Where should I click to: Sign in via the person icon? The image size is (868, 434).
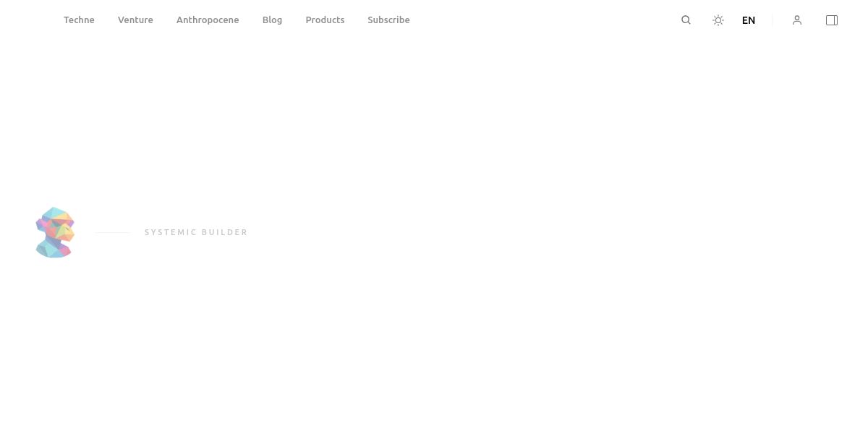point(797,20)
